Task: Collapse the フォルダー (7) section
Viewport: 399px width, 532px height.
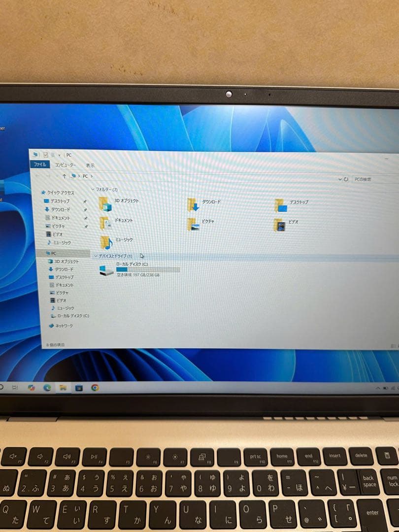Action: [93, 190]
